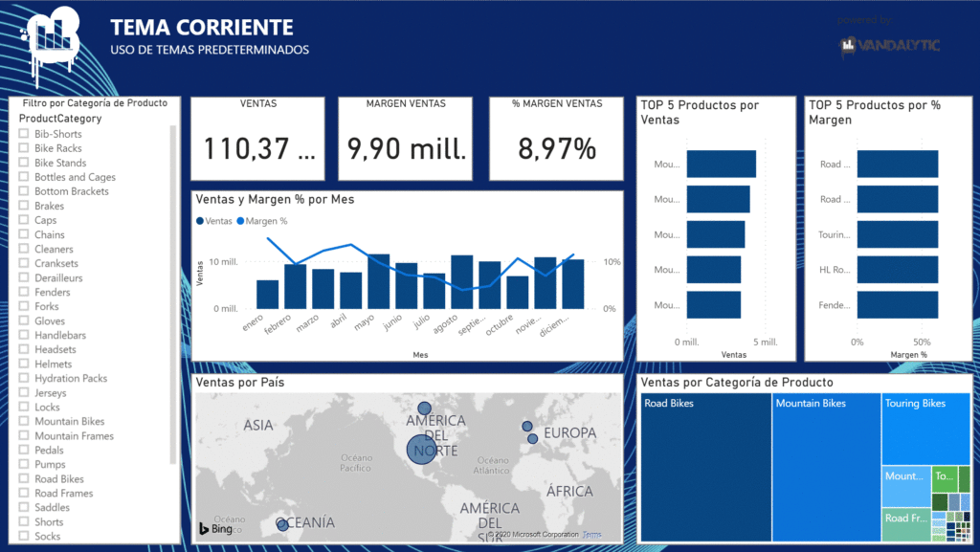Click 'Ventas y Margen % por Mes' title
Viewport: 980px width, 552px height.
click(275, 199)
